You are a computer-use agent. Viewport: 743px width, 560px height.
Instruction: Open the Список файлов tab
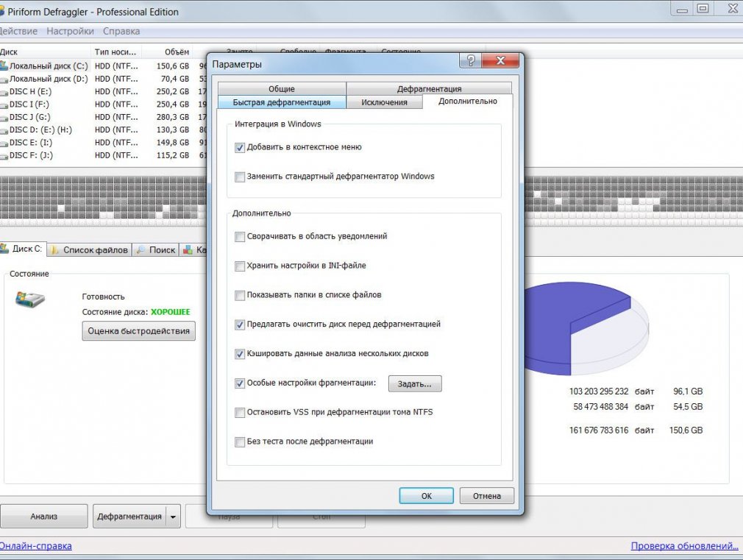pos(90,250)
